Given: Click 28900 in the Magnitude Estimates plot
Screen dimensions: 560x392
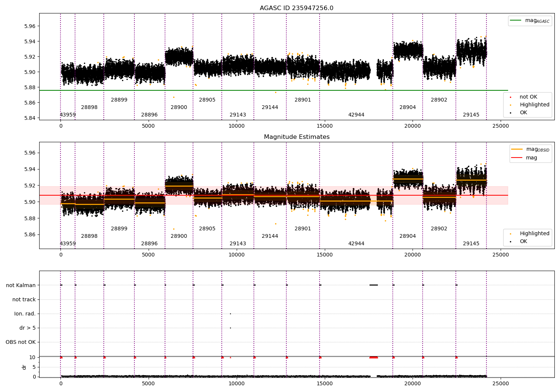Looking at the screenshot, I should click(x=179, y=236).
